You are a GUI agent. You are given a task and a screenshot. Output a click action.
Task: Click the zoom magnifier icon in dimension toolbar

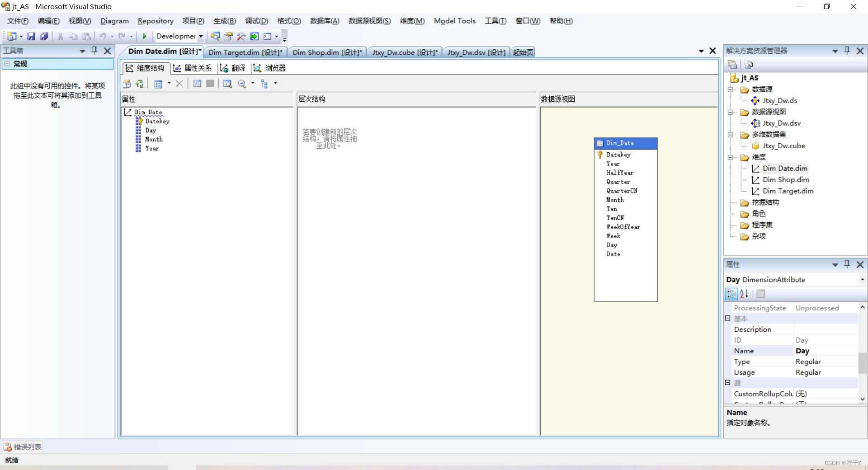242,84
